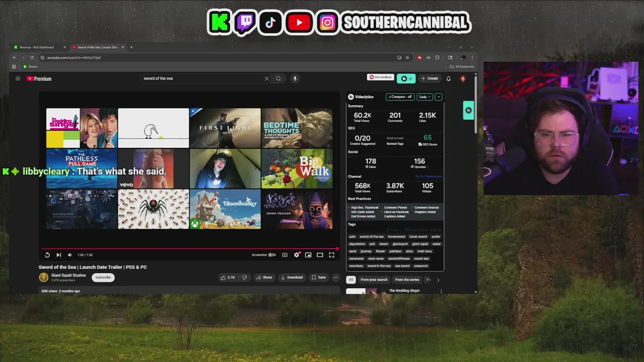Screen dimensions: 644x362
Task: Open options for The Wedding Singer video
Action: pyautogui.click(x=441, y=291)
